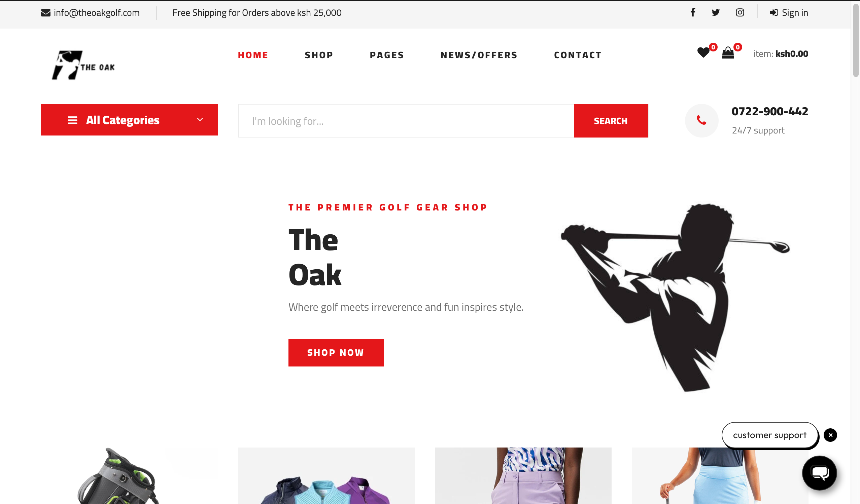Open the live chat bubble icon
This screenshot has width=860, height=504.
coord(819,473)
